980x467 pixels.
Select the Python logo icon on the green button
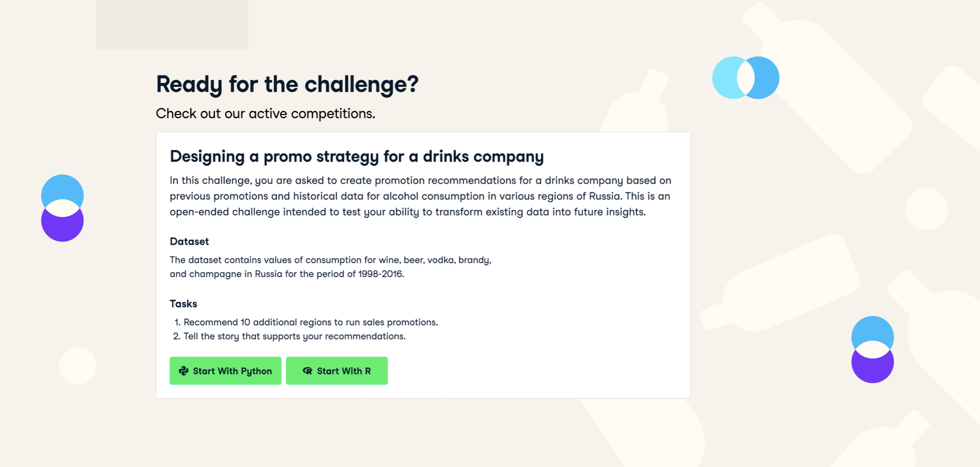183,371
